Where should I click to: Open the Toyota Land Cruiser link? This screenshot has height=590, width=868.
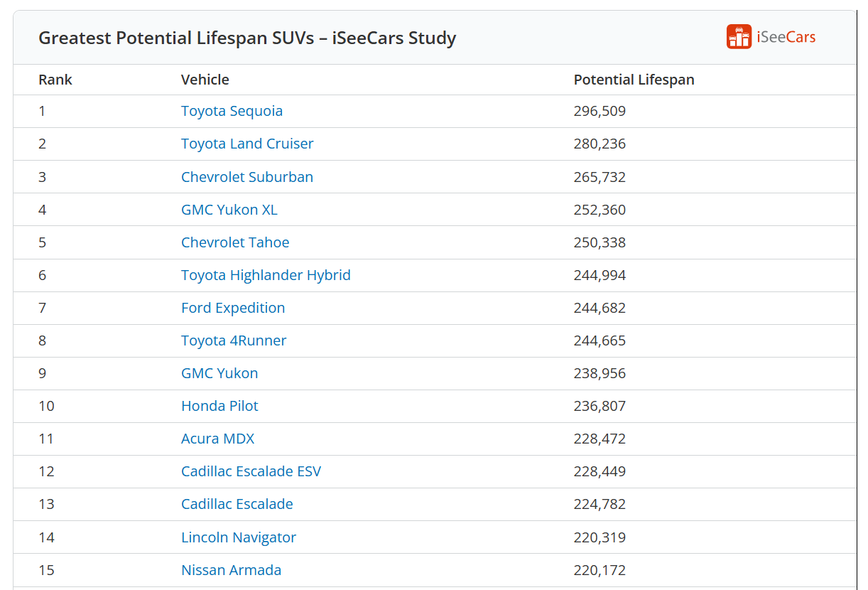click(247, 144)
